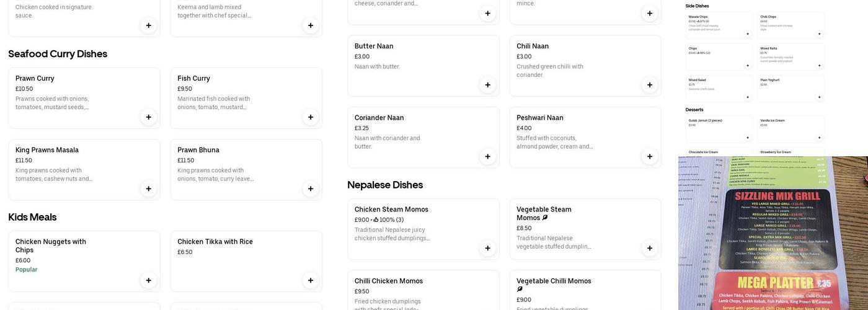Add Butter Naan to basket
Image resolution: width=868 pixels, height=310 pixels.
(487, 85)
